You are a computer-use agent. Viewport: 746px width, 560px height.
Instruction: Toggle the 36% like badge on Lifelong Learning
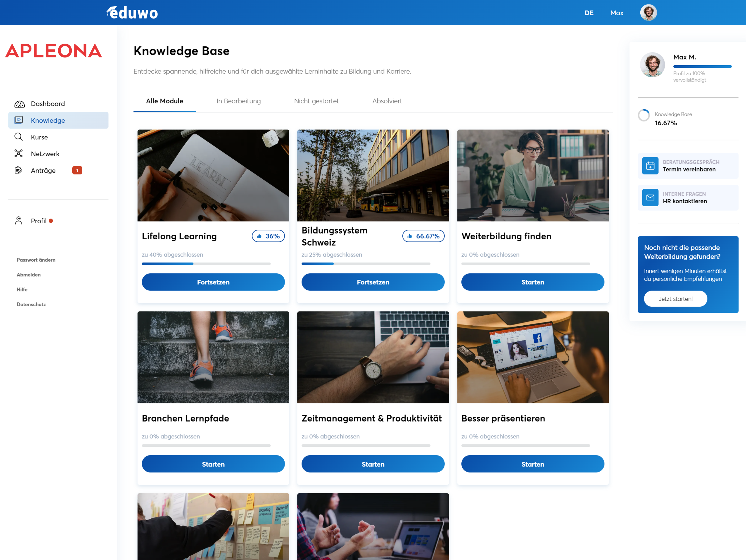tap(268, 236)
